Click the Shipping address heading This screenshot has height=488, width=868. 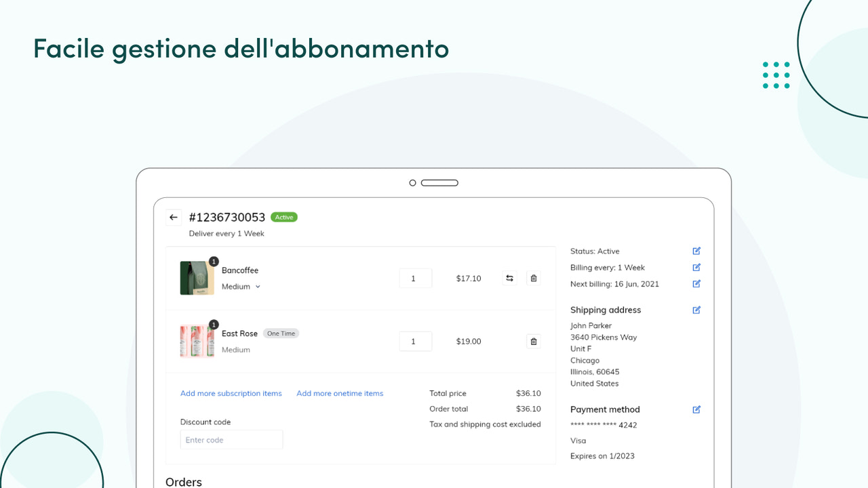[x=606, y=310]
